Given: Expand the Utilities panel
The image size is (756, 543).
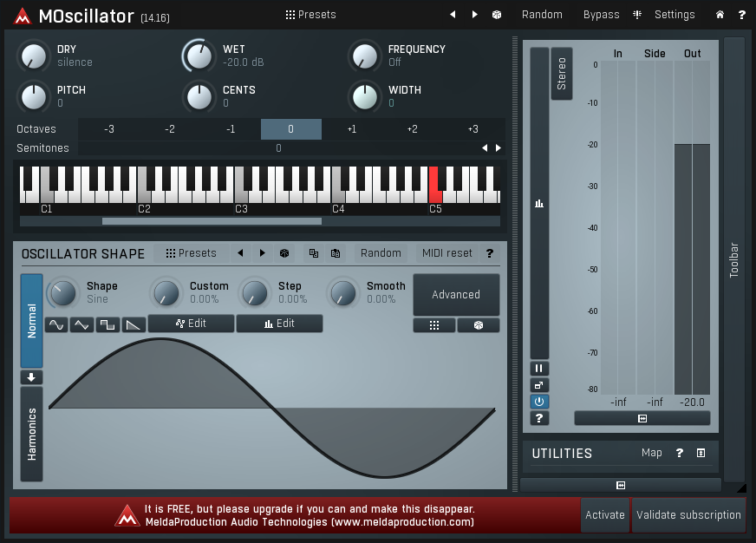Looking at the screenshot, I should point(701,453).
